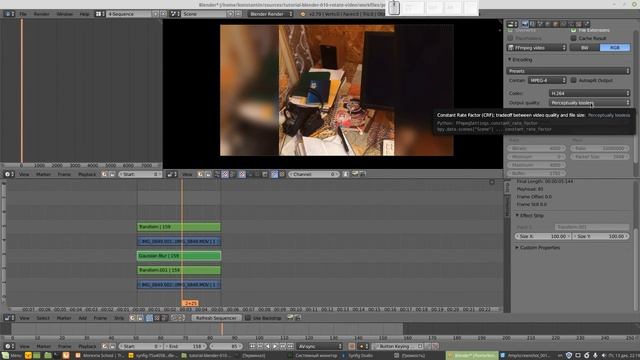Select the IMG_0849.002 movie strip

pyautogui.click(x=179, y=284)
